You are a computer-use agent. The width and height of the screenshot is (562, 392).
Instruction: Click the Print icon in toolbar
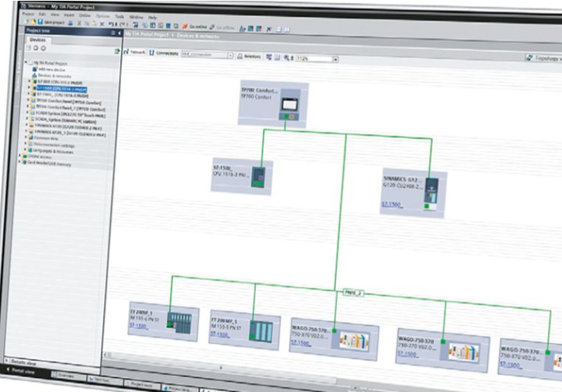point(70,23)
